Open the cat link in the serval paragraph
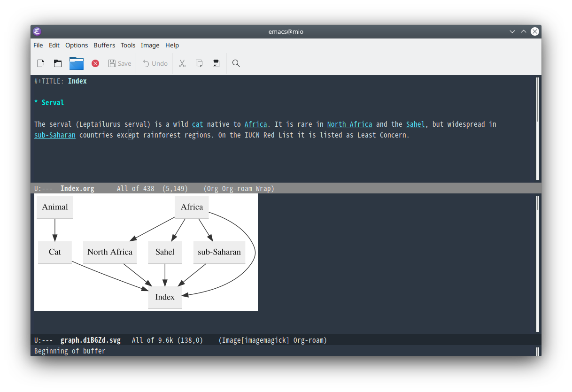The height and width of the screenshot is (392, 572). [x=197, y=124]
